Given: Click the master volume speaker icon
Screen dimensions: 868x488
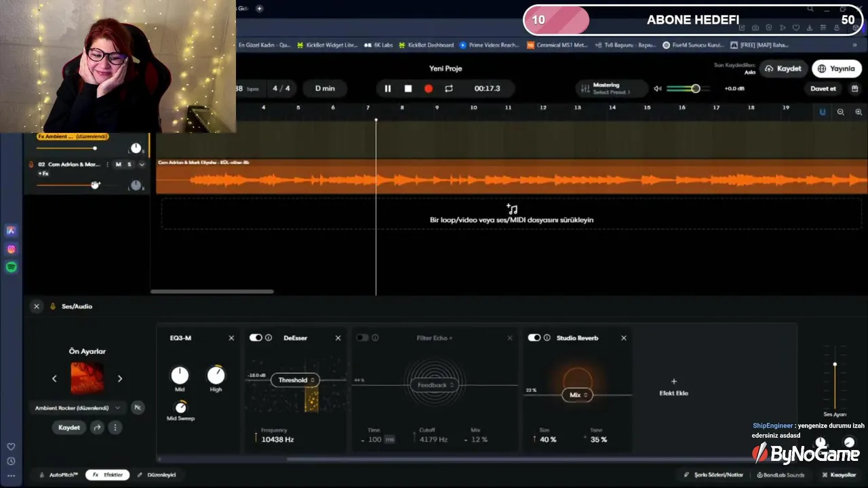Looking at the screenshot, I should (657, 89).
